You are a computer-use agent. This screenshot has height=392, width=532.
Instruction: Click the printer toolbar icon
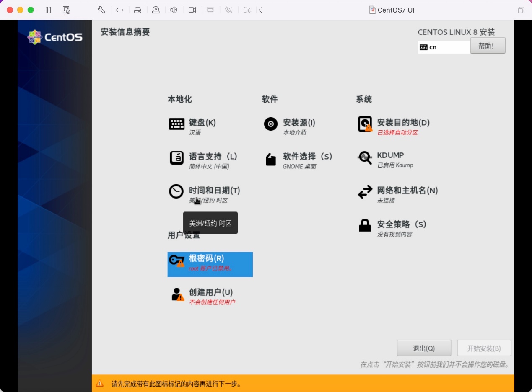click(210, 10)
